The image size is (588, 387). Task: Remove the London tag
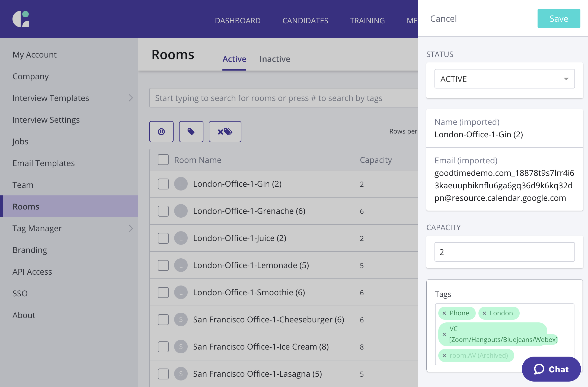pyautogui.click(x=484, y=313)
